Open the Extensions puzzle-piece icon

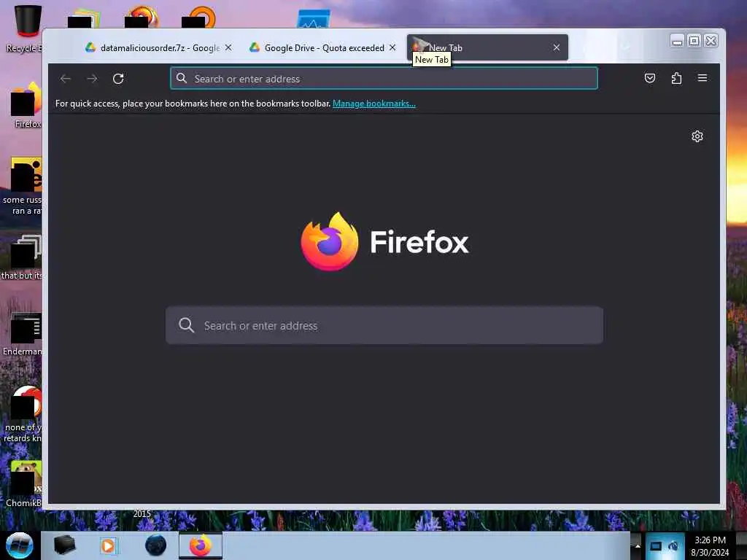[x=676, y=78]
